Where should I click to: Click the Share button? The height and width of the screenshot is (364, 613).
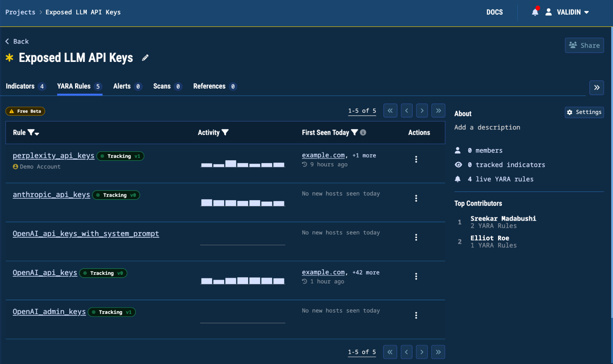pos(584,45)
